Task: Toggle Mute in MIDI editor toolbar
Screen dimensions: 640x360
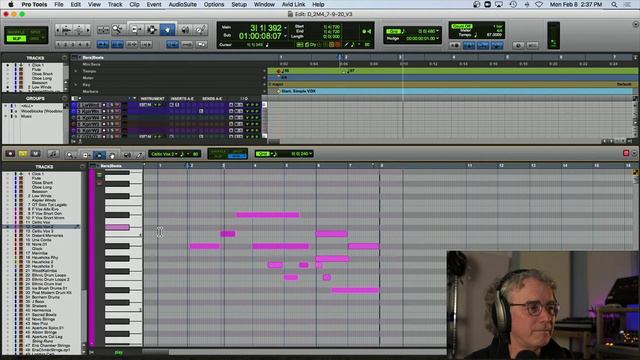Action: pyautogui.click(x=36, y=154)
